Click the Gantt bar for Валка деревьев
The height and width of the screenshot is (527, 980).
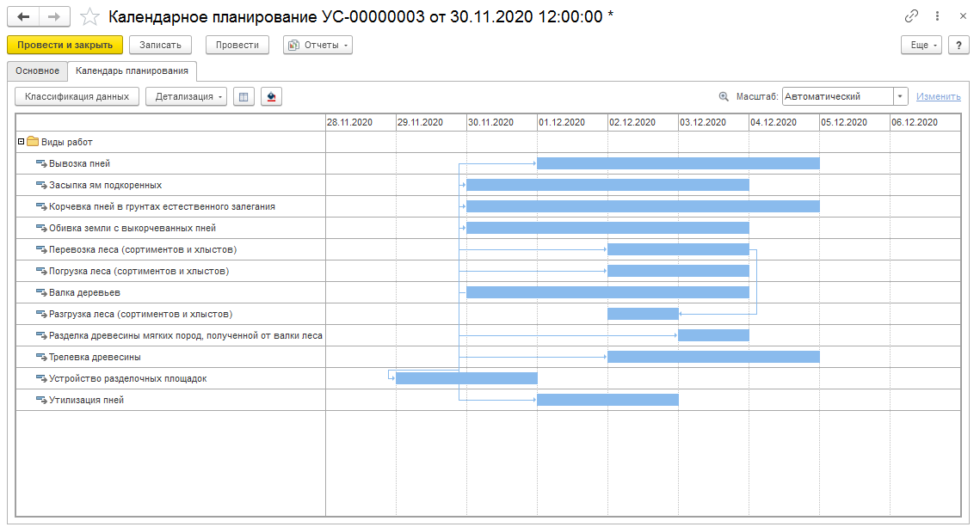pos(607,292)
